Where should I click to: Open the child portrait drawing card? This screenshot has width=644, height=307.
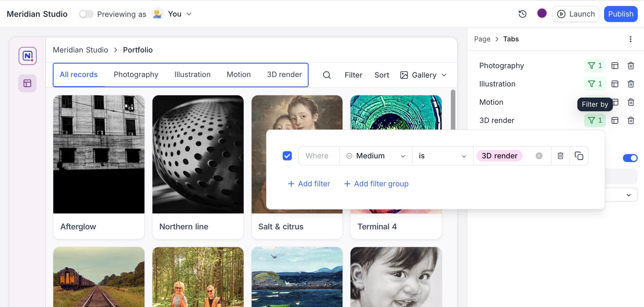click(396, 277)
